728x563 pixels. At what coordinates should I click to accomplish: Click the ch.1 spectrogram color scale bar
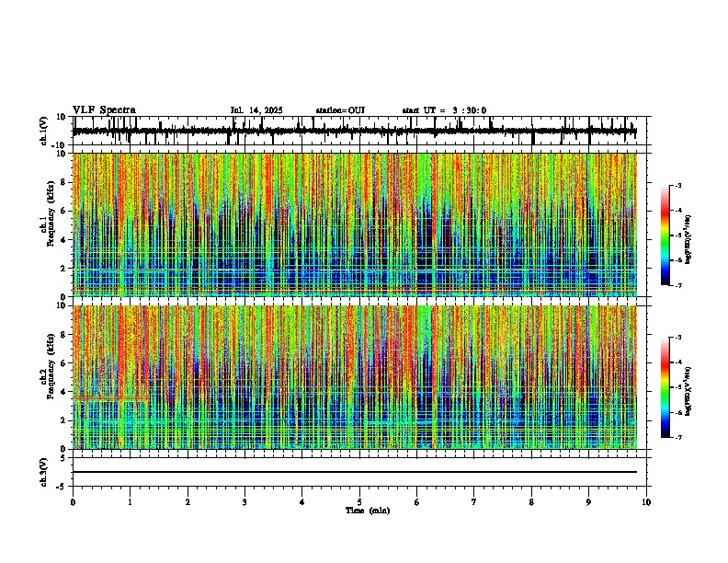[665, 236]
